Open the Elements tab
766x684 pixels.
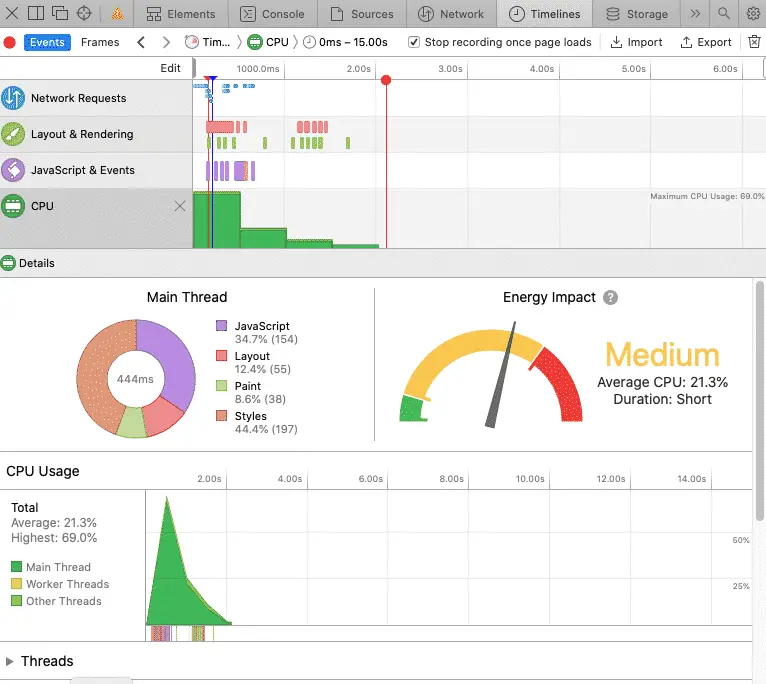pos(181,14)
